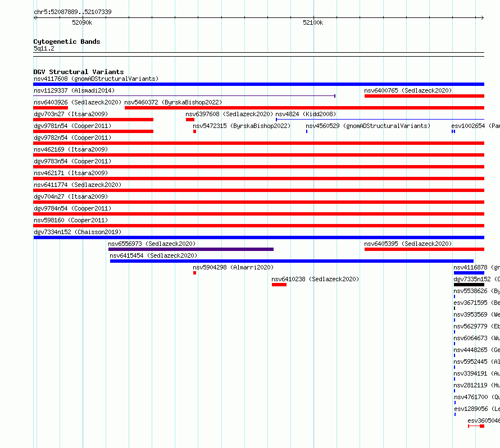The image size is (500, 448).
Task: Click the dgv703n27 (Itsara2009) label
Action: click(71, 114)
